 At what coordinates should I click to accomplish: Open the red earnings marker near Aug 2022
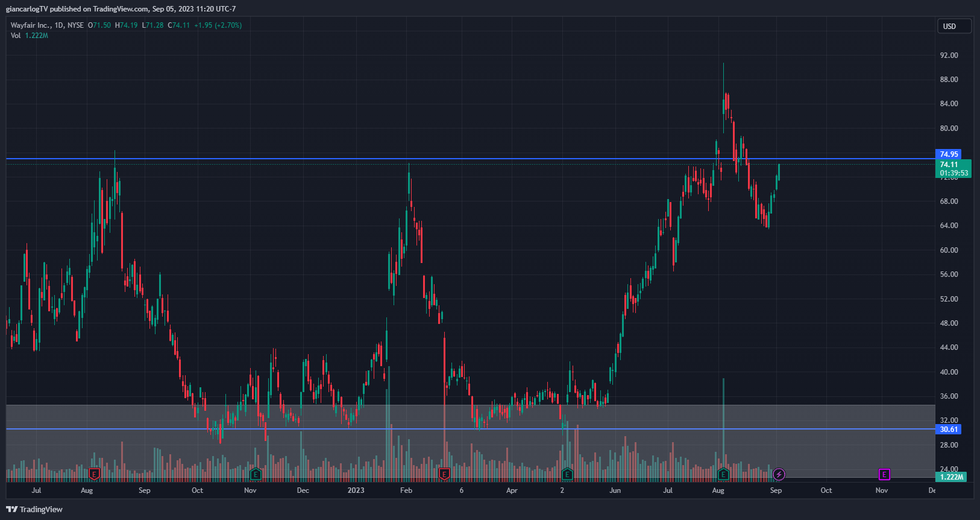point(94,474)
